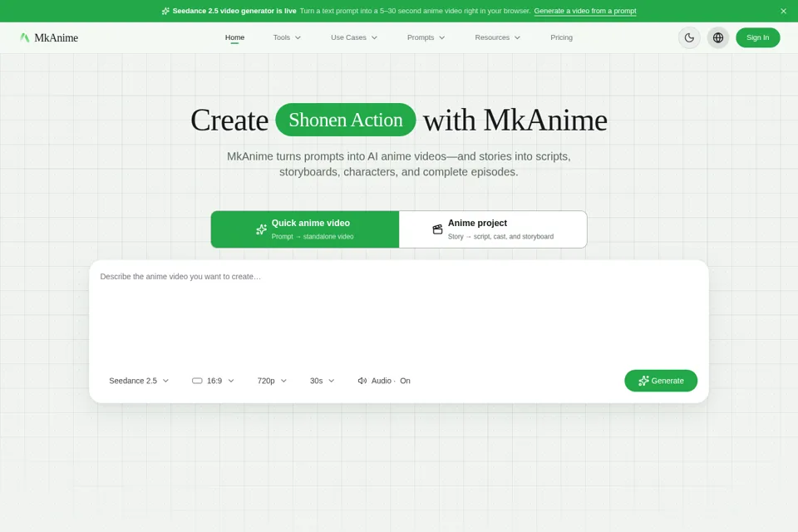Follow the 'Generate a video from a prompt' link

(584, 11)
